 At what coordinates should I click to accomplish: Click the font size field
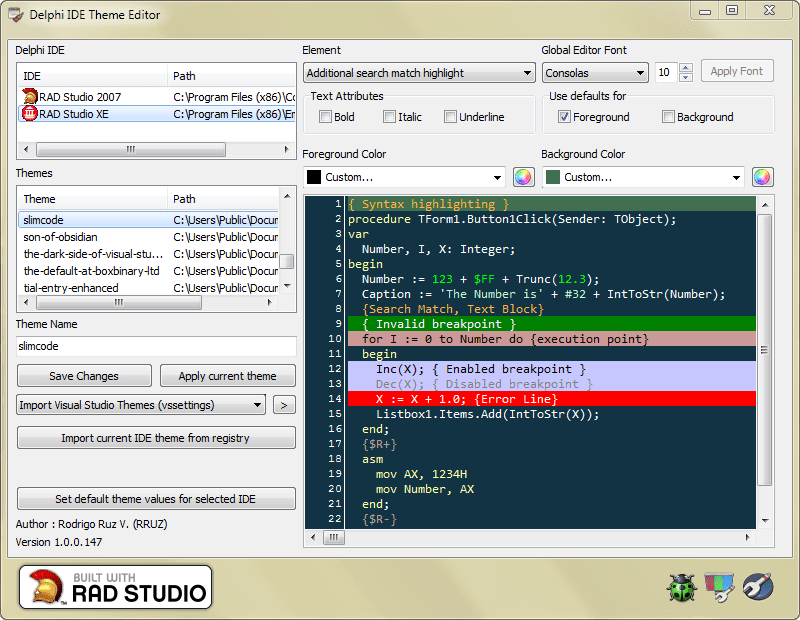(667, 72)
